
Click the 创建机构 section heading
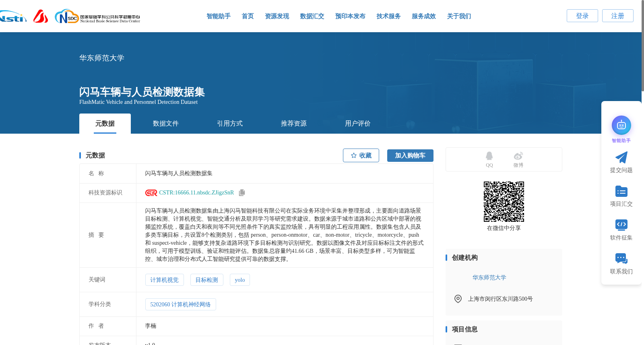[x=465, y=258]
